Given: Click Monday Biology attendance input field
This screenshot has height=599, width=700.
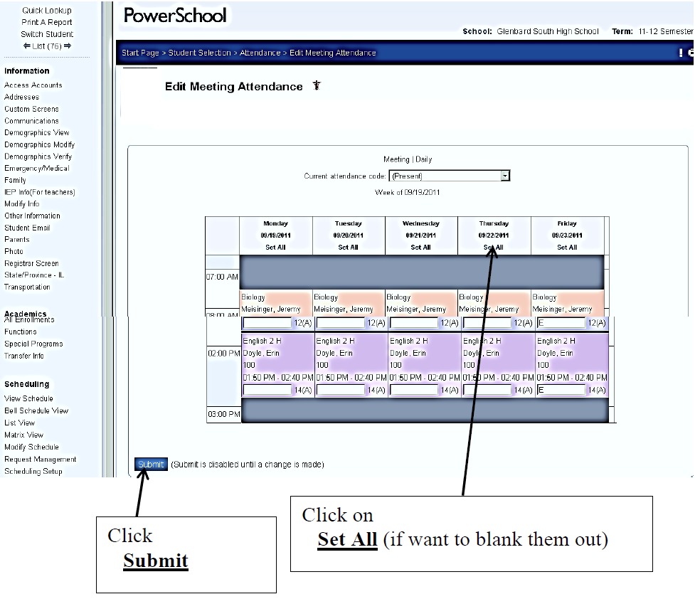Looking at the screenshot, I should pos(267,324).
